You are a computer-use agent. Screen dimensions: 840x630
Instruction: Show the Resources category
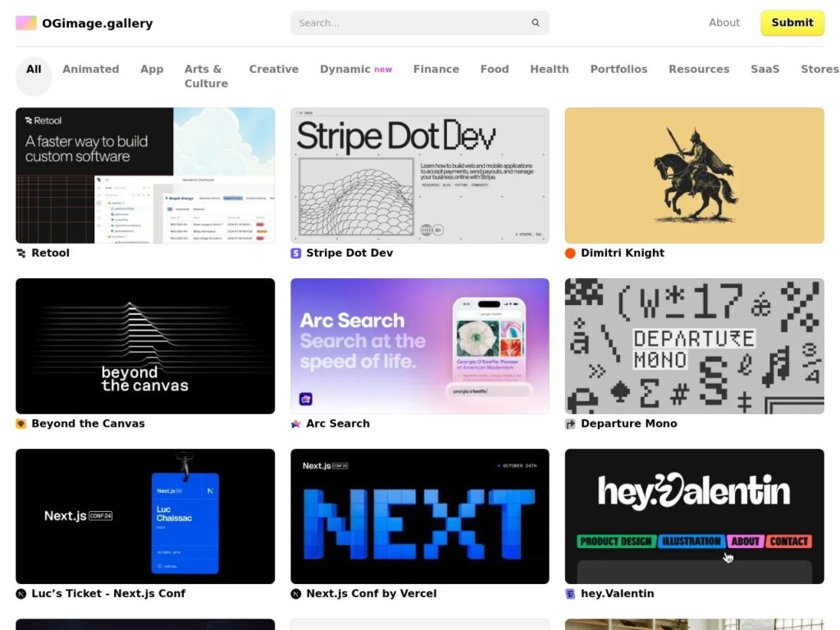click(699, 69)
